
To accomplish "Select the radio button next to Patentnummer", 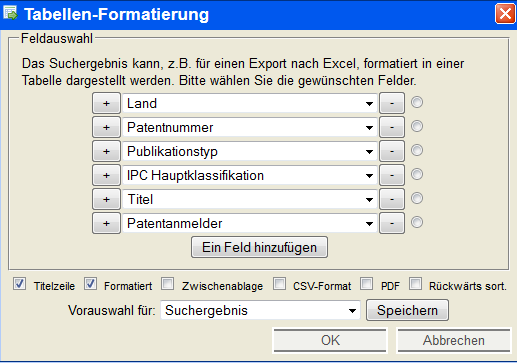I will [417, 126].
